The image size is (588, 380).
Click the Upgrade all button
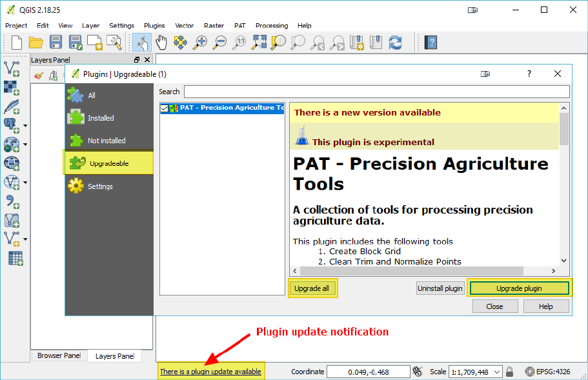312,288
